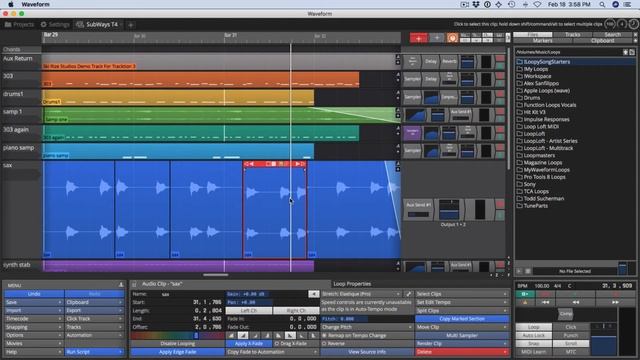Click the Copy Marked Section button

coord(462,319)
